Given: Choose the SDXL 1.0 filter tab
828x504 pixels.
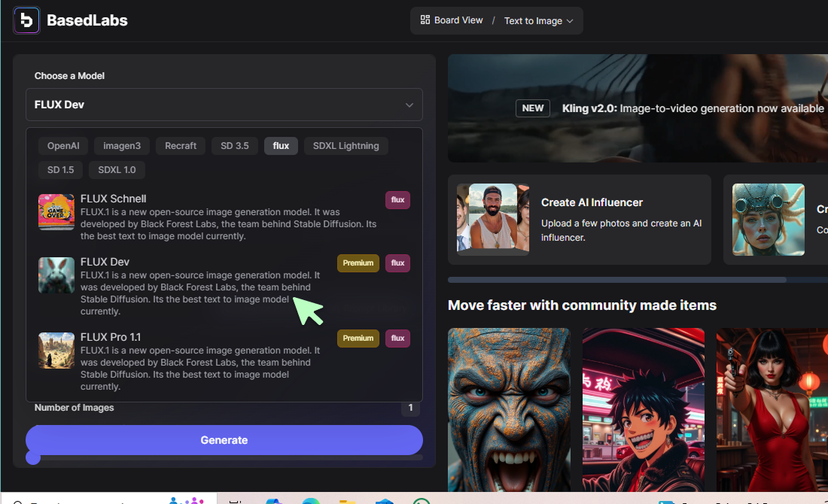Looking at the screenshot, I should (117, 170).
